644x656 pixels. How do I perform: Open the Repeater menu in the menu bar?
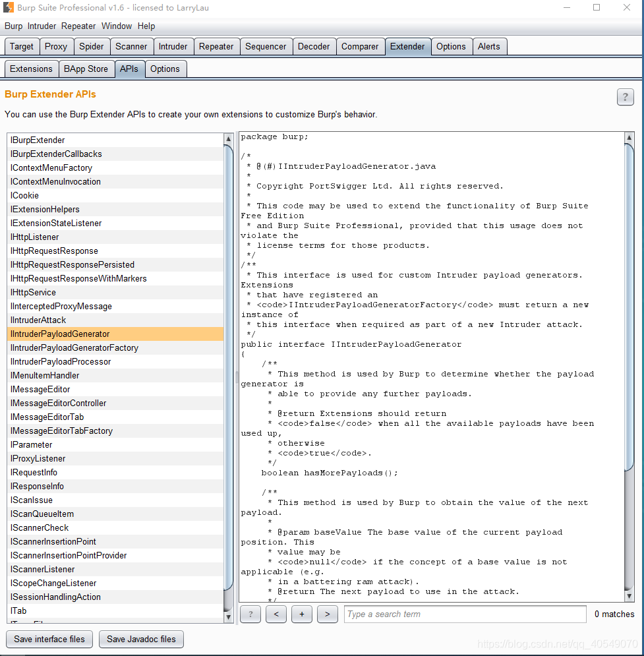tap(78, 26)
